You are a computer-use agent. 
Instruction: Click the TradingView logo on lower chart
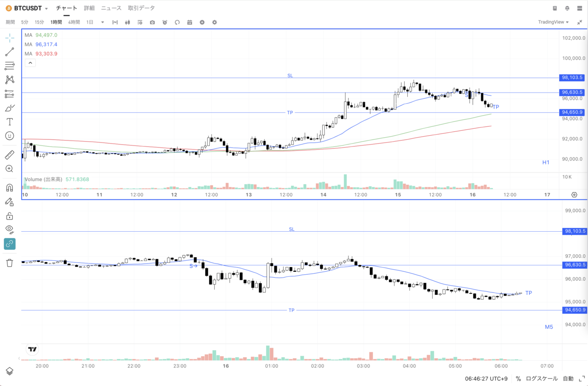(32, 350)
